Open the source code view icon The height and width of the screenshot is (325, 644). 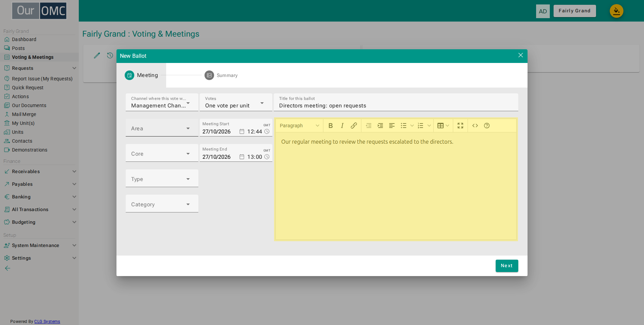tap(475, 126)
